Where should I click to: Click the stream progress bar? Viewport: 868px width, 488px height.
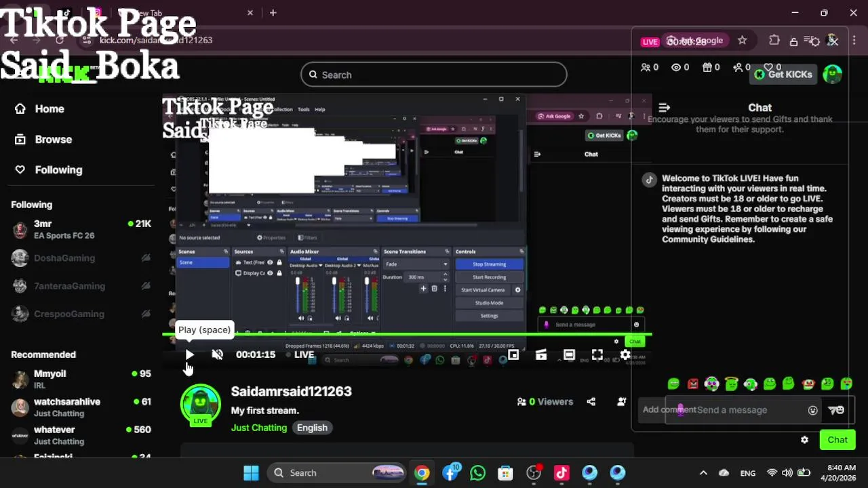(407, 335)
